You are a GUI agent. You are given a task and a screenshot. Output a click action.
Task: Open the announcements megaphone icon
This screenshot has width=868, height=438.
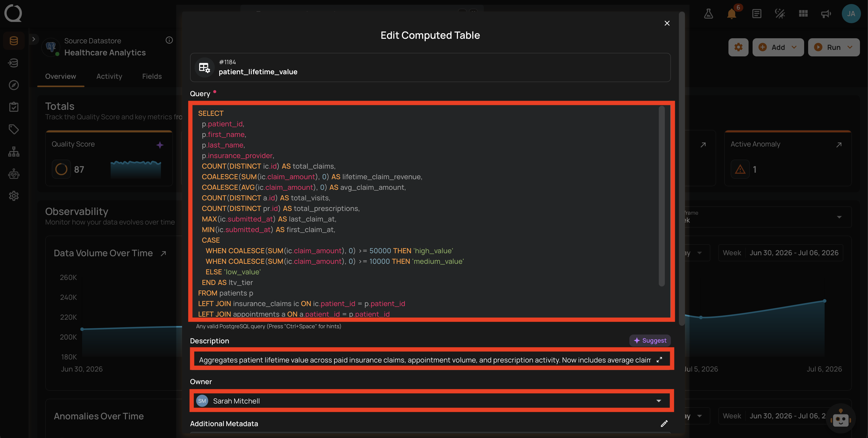826,14
